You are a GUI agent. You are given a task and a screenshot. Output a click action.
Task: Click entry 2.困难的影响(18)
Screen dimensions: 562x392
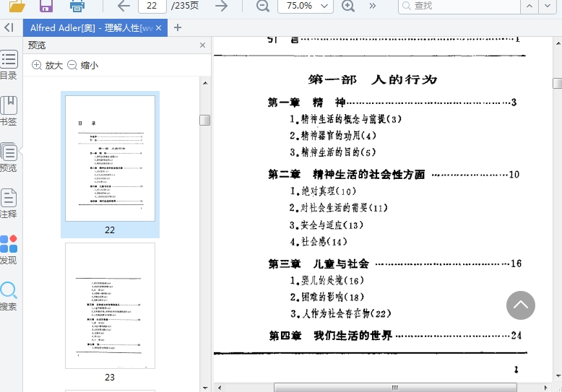point(327,297)
